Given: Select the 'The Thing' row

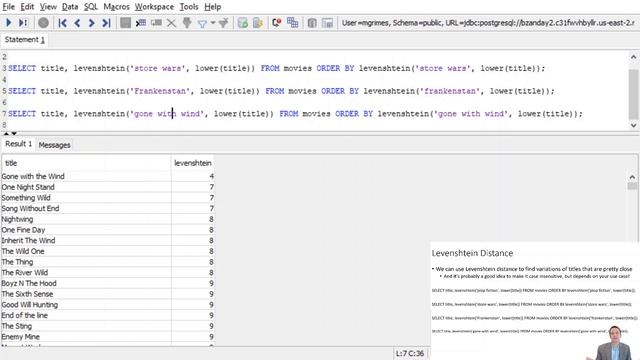Looking at the screenshot, I should click(108, 262).
